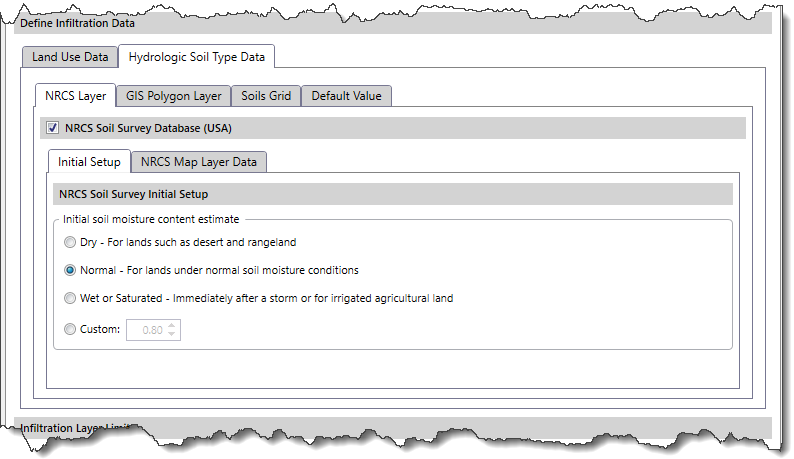Increase the Custom value with the up arrow
Image resolution: width=794 pixels, height=459 pixels.
[x=173, y=324]
